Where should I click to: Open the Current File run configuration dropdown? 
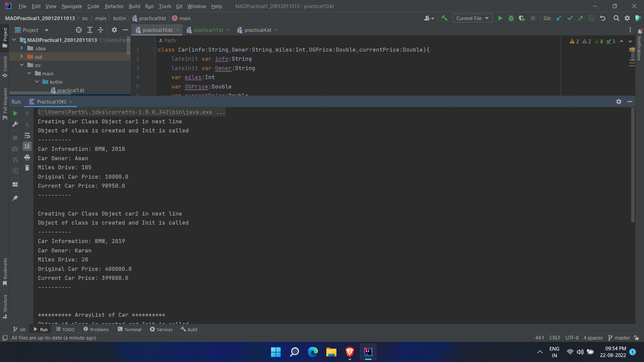(x=472, y=18)
